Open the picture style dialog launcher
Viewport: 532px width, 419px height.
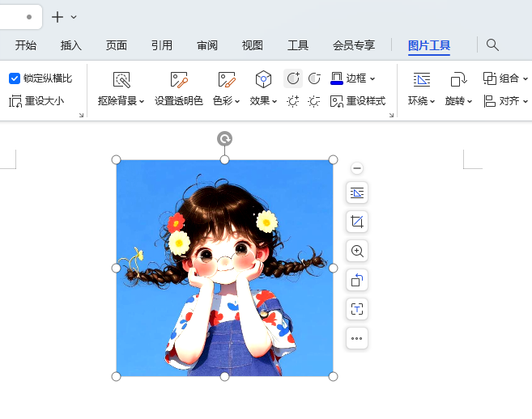point(392,115)
